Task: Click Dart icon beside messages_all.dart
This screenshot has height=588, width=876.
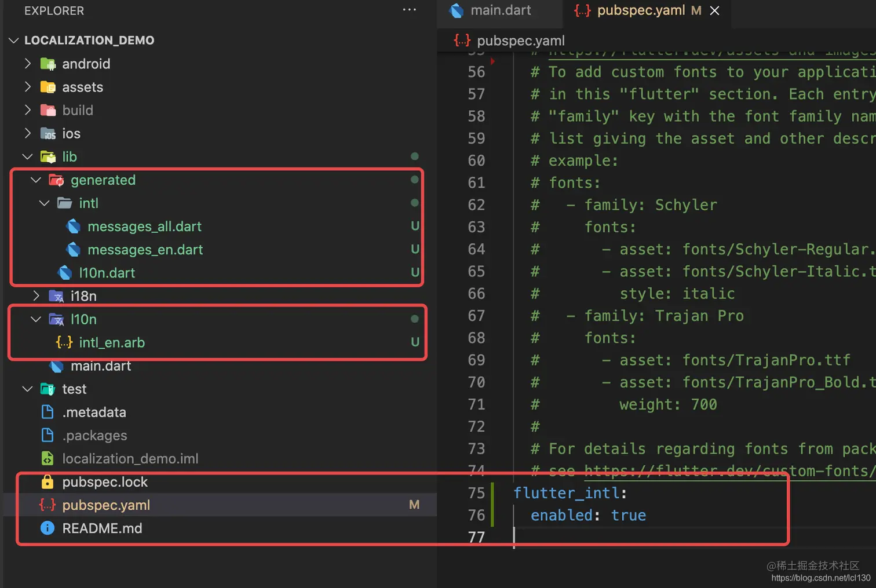Action: click(74, 227)
